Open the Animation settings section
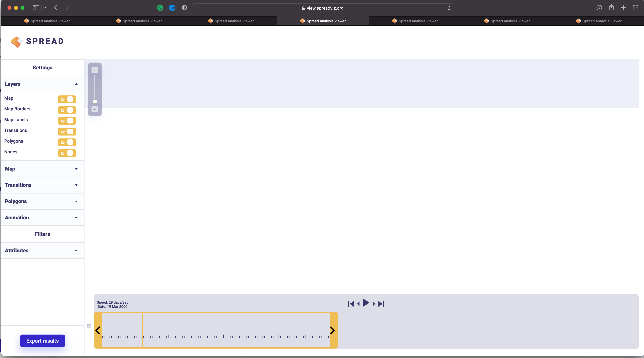Viewport: 644px width, 358px height. tap(76, 218)
